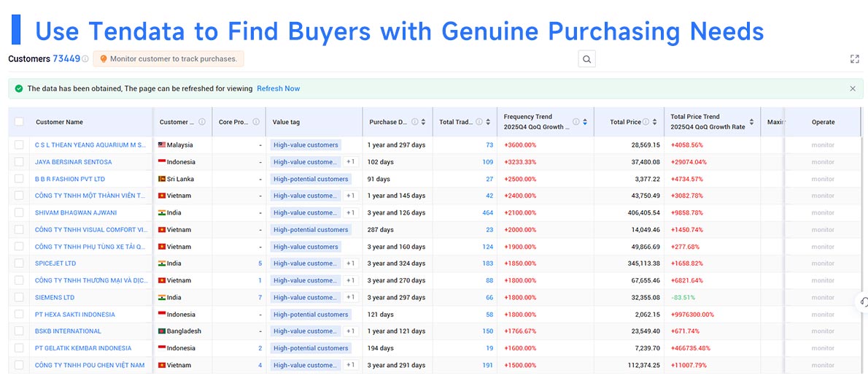Open fullscreen expand icon
This screenshot has height=381, width=868.
pos(855,58)
